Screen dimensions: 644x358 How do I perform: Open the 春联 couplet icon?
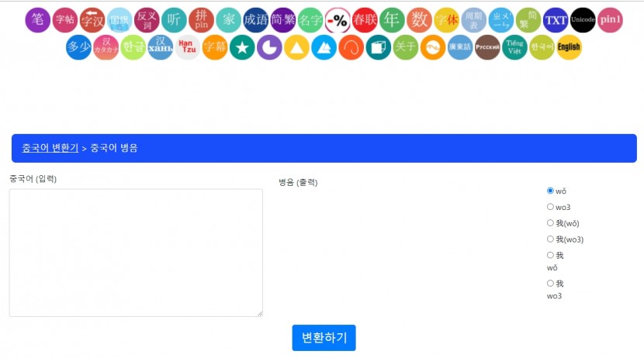pos(365,20)
